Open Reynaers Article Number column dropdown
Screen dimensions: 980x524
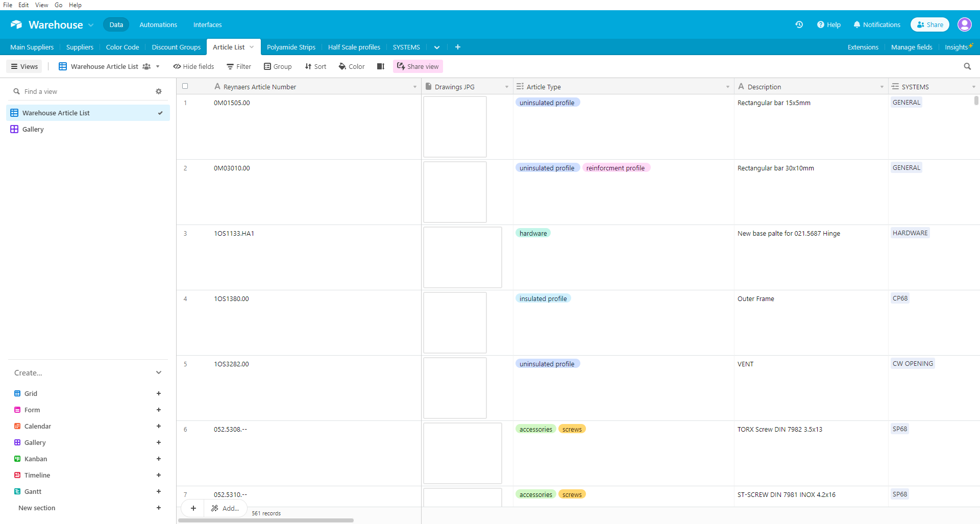(x=415, y=87)
